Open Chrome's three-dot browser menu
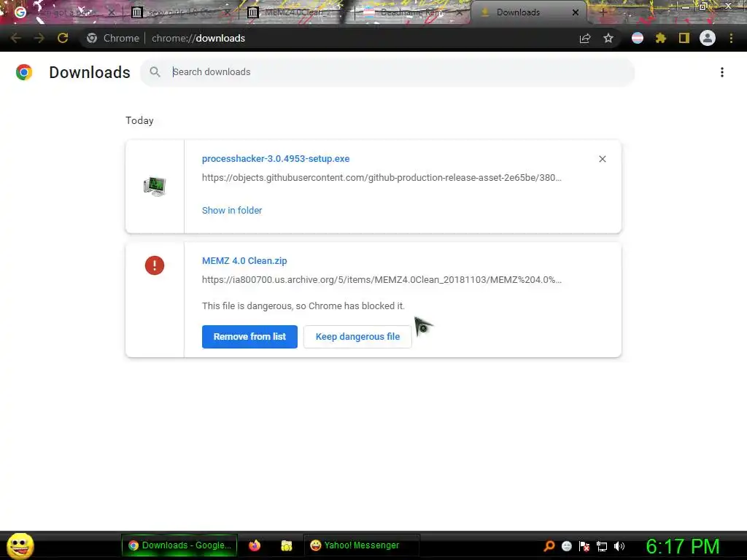747x560 pixels. [x=731, y=38]
